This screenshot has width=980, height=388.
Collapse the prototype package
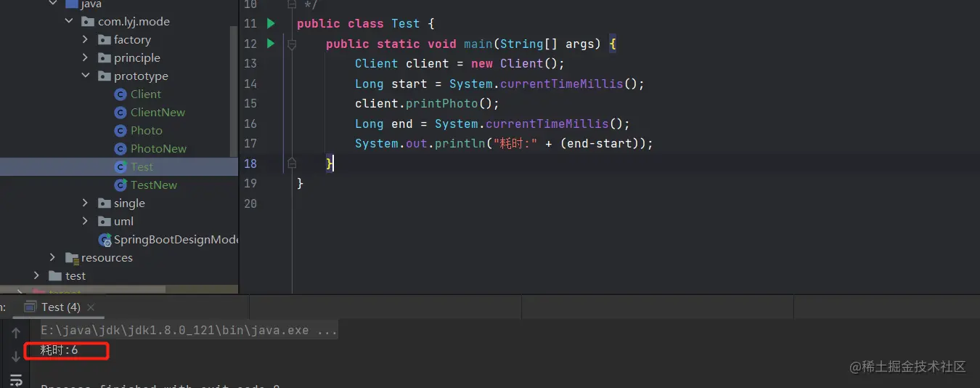pyautogui.click(x=85, y=76)
